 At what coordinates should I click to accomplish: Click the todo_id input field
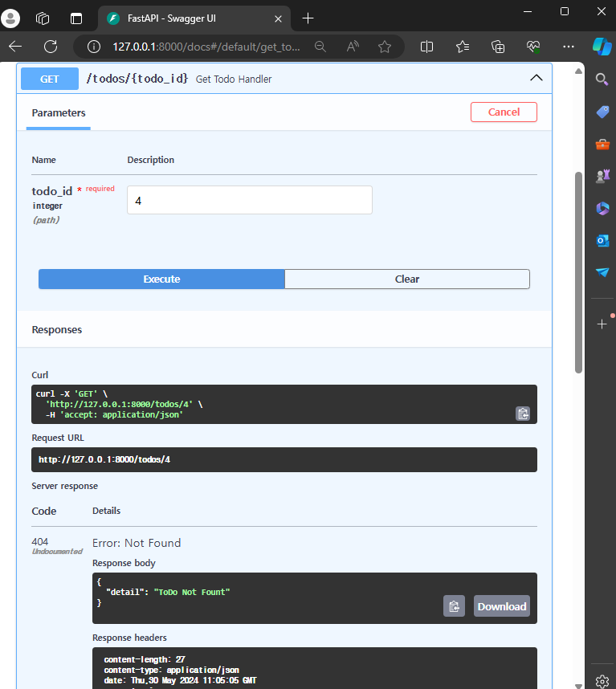pyautogui.click(x=250, y=200)
